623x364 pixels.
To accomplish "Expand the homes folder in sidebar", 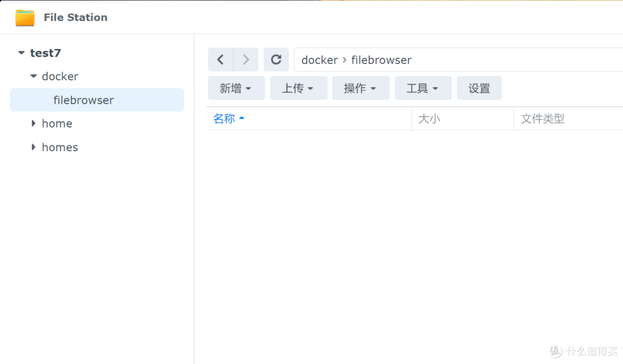I will (x=33, y=147).
